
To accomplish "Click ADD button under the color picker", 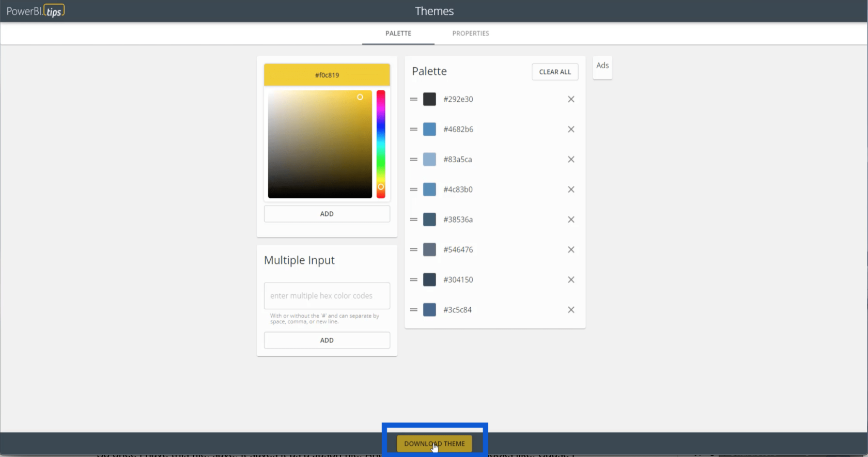I will 327,214.
